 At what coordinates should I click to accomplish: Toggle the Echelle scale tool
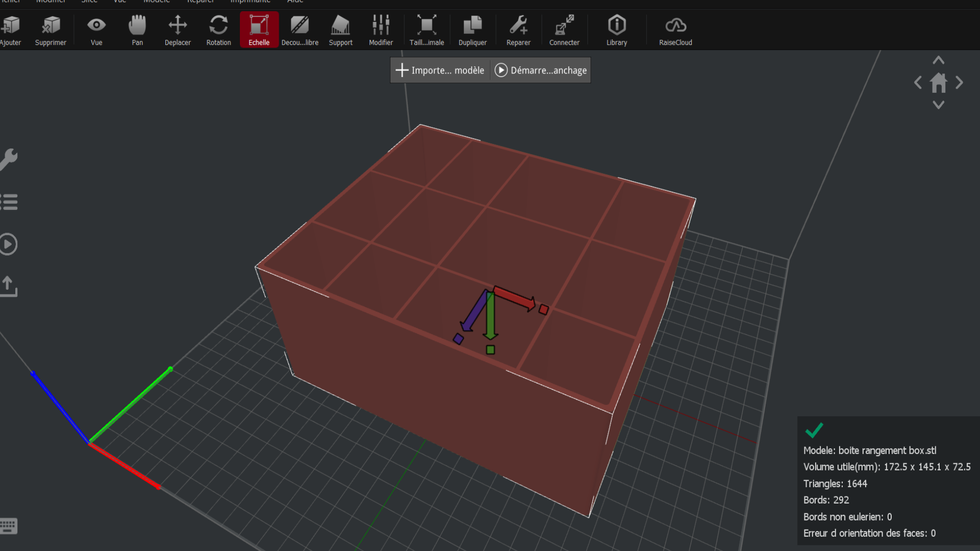[x=259, y=30]
